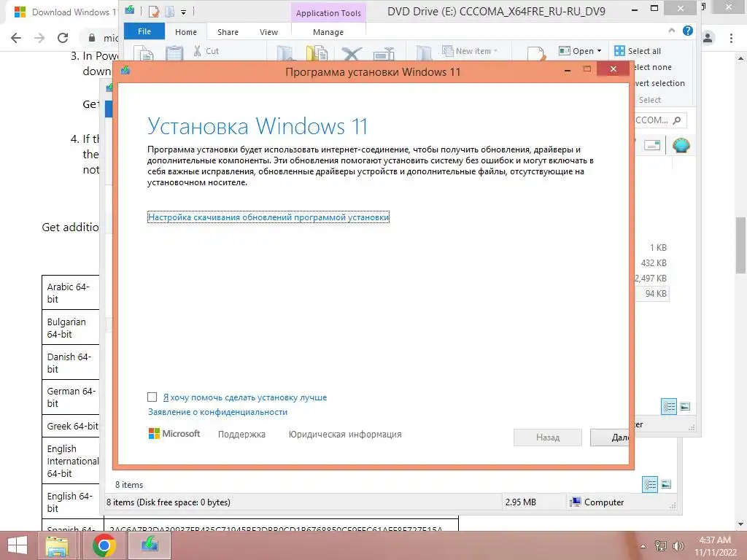The width and height of the screenshot is (747, 560).
Task: Switch to the Share ribbon tab
Action: coord(228,32)
